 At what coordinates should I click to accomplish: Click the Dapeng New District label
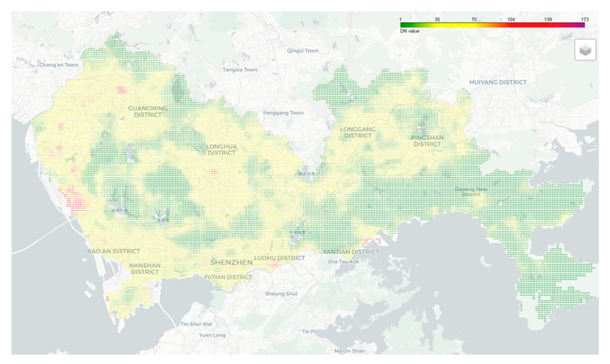click(471, 192)
